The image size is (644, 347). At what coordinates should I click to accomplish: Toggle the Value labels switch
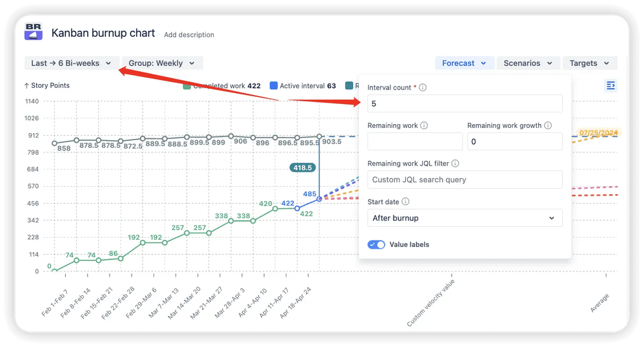point(376,245)
